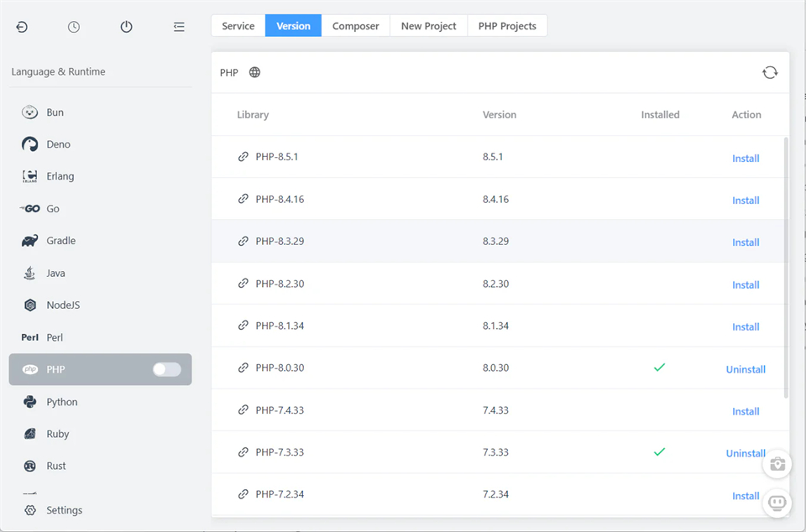Click the version list vertical scrollbar
This screenshot has height=532, width=806.
coord(786,267)
